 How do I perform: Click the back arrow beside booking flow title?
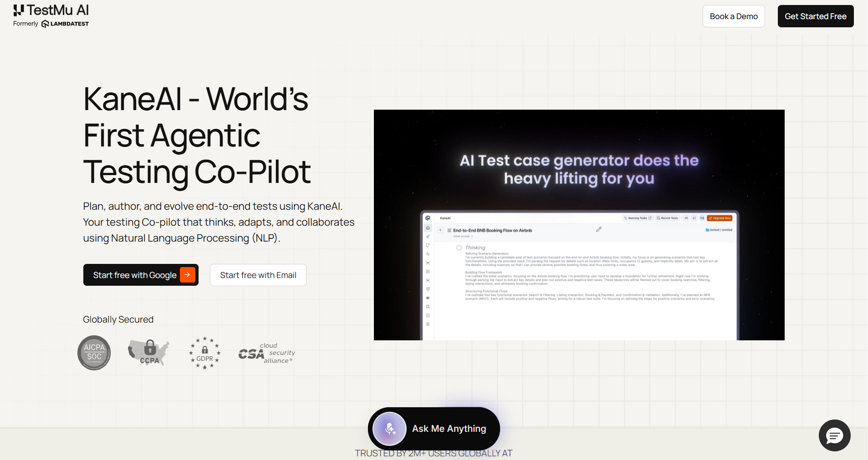click(440, 230)
